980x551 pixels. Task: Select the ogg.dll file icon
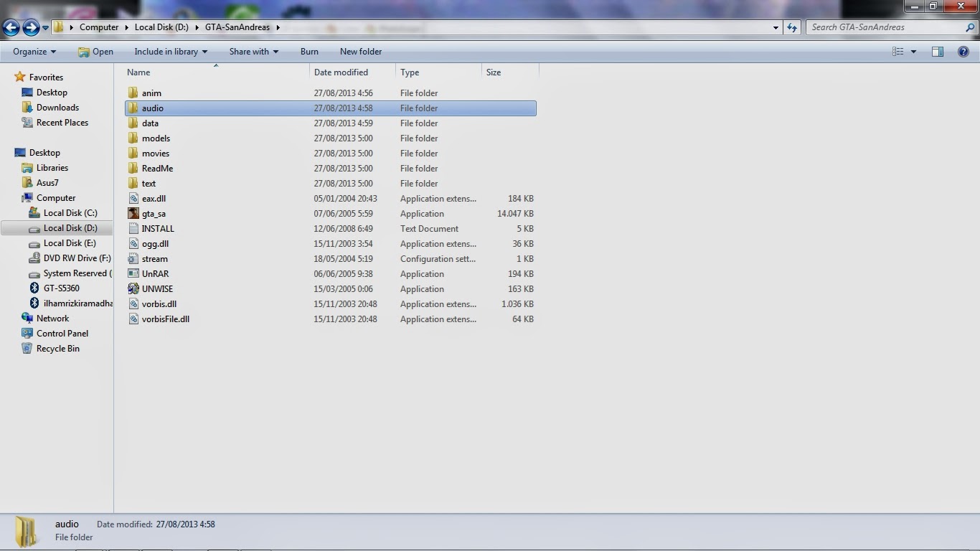[133, 244]
